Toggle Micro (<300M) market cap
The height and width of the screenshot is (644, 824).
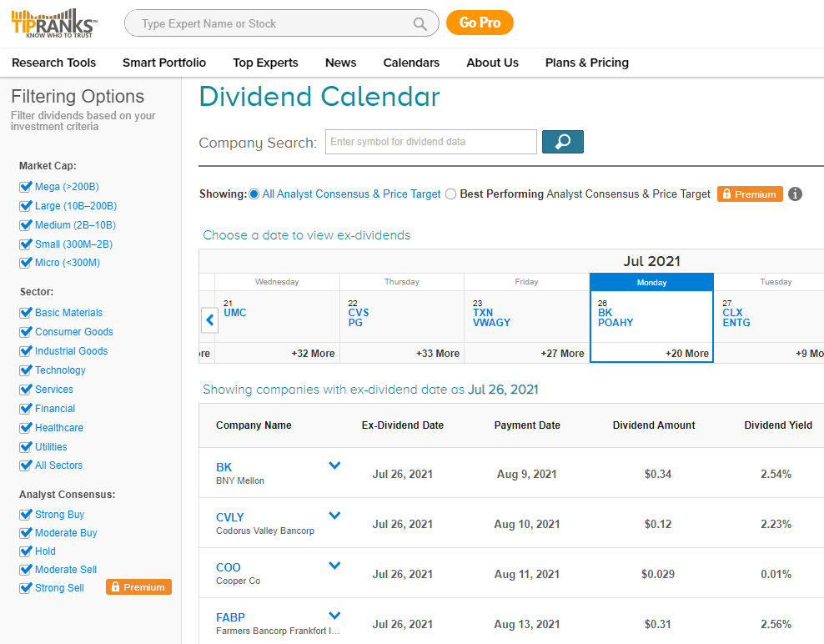tap(25, 262)
